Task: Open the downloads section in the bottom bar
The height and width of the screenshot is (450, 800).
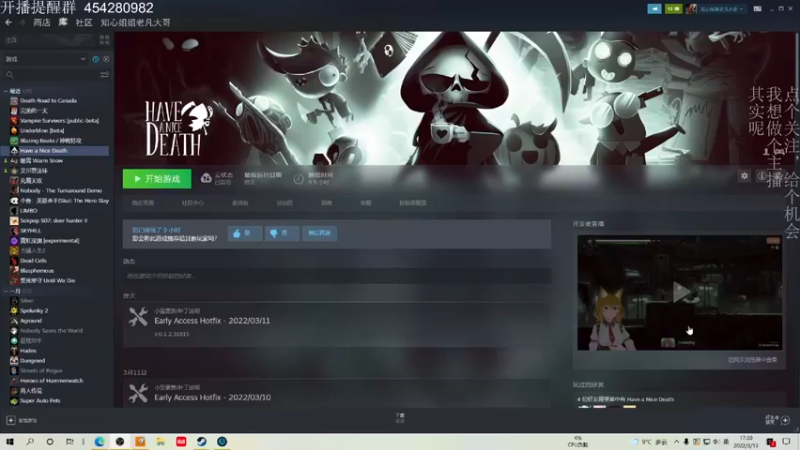Action: coord(400,418)
